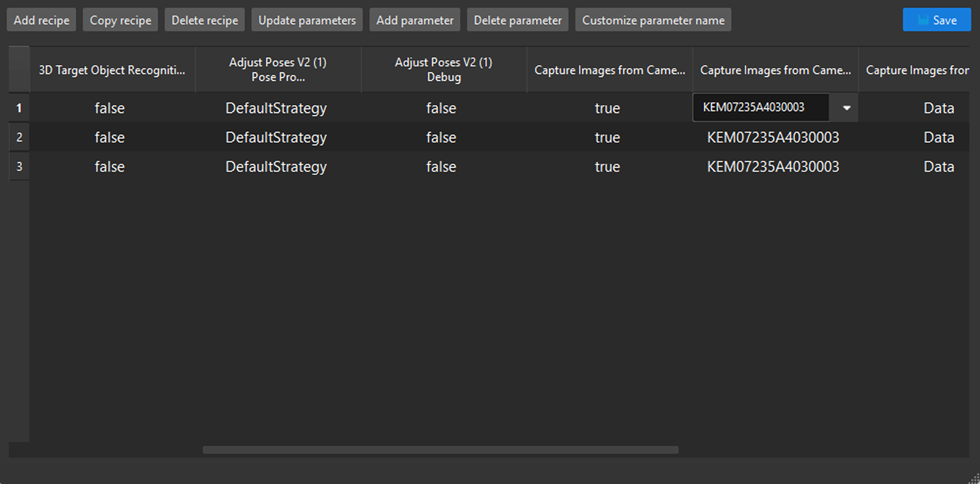This screenshot has width=980, height=484.
Task: Toggle the 3D Target Object Recognition false value
Action: (x=109, y=108)
